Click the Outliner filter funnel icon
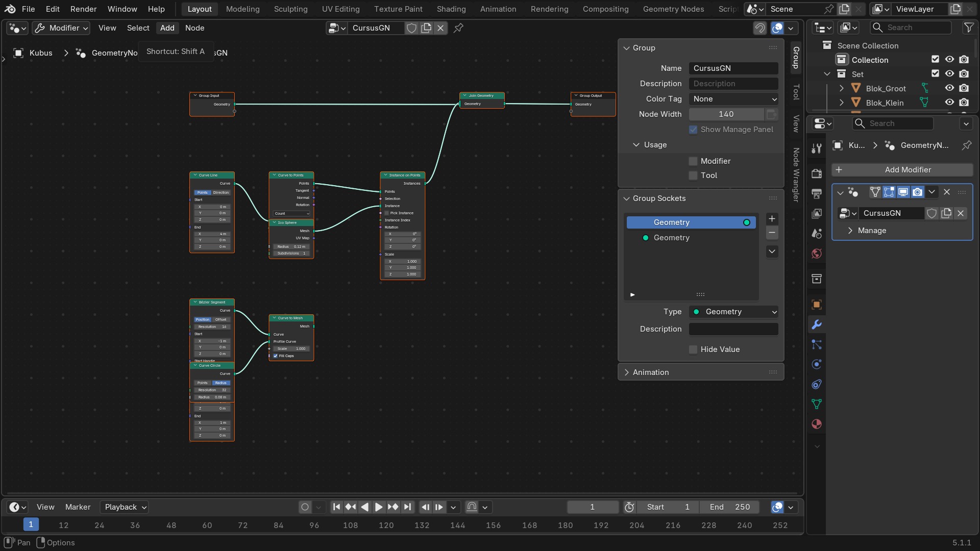This screenshot has height=551, width=980. click(968, 28)
